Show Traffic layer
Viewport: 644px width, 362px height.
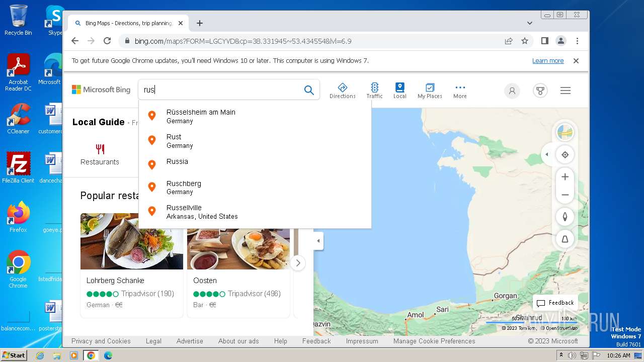(x=374, y=90)
